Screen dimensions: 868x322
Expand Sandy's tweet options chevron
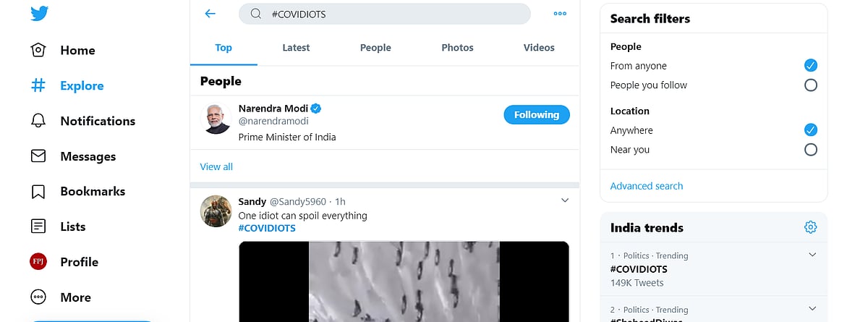(x=565, y=200)
